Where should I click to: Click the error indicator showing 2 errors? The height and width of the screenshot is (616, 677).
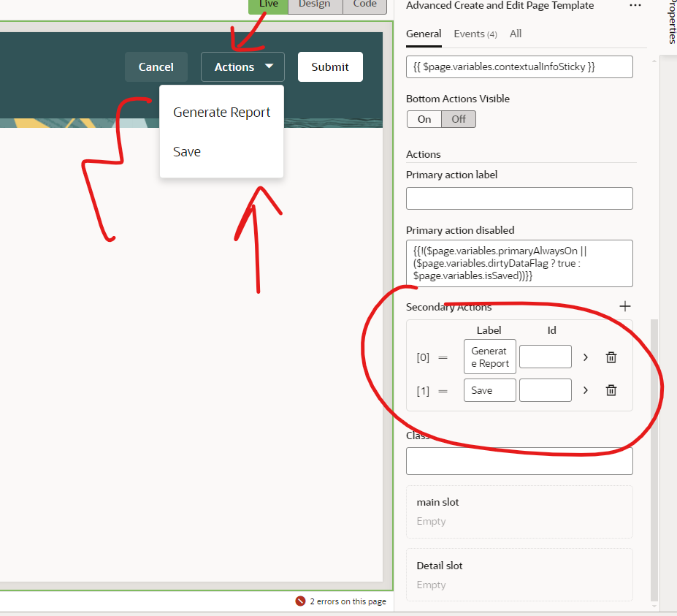[340, 601]
